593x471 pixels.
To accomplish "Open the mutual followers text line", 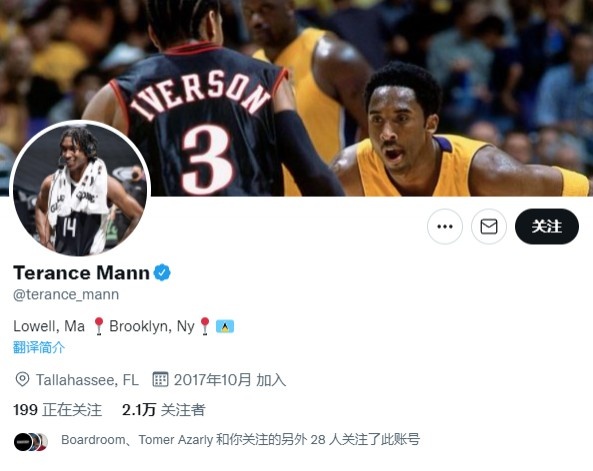I will point(241,440).
